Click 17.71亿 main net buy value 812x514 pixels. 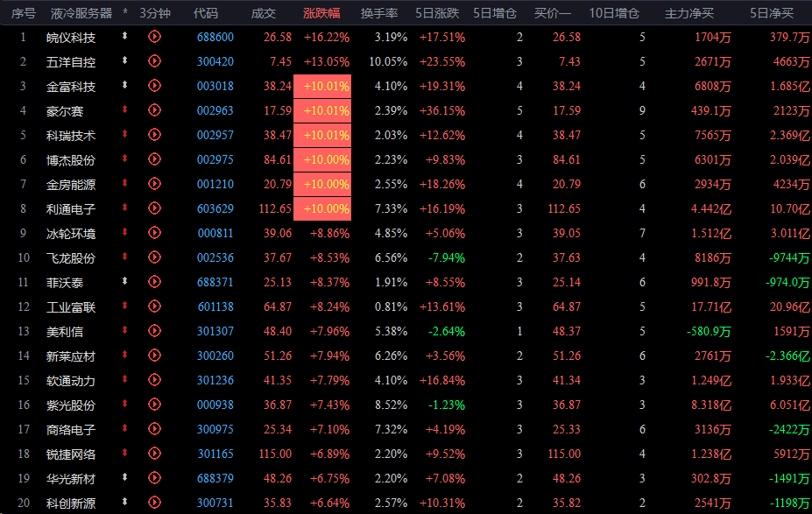pos(711,307)
